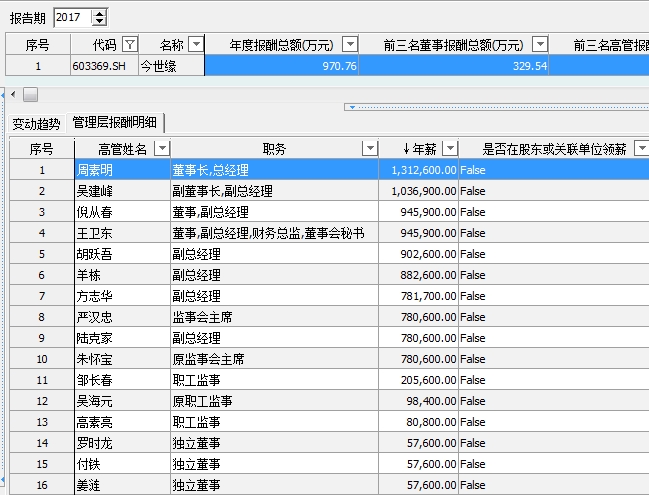
Task: Increase the 报告期 year with up arrow
Action: [99, 14]
